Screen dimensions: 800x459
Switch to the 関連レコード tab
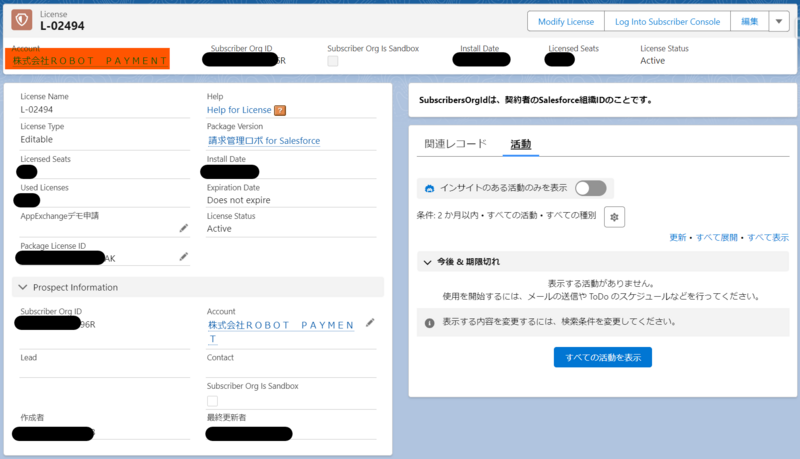pos(456,144)
